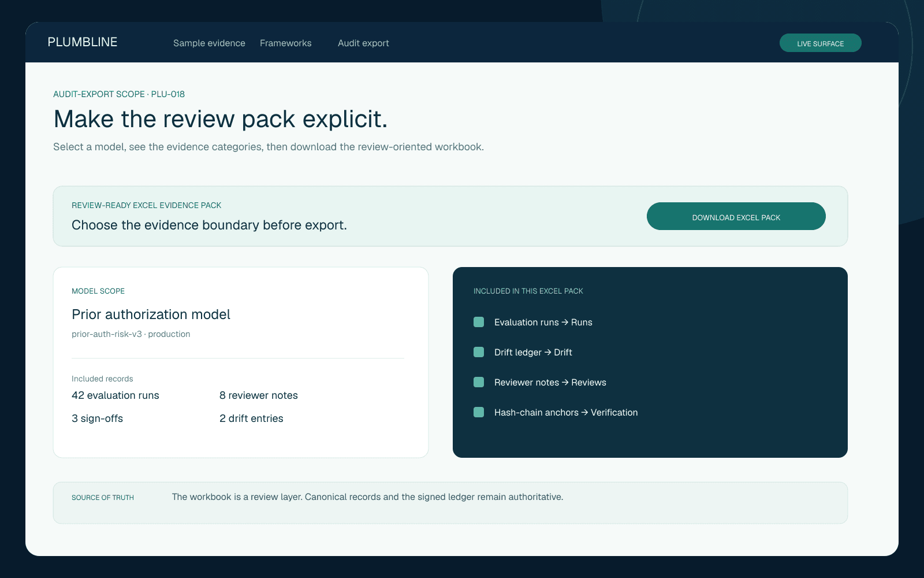Viewport: 924px width, 578px height.
Task: Click the 42 evaluation runs count
Action: pyautogui.click(x=115, y=395)
